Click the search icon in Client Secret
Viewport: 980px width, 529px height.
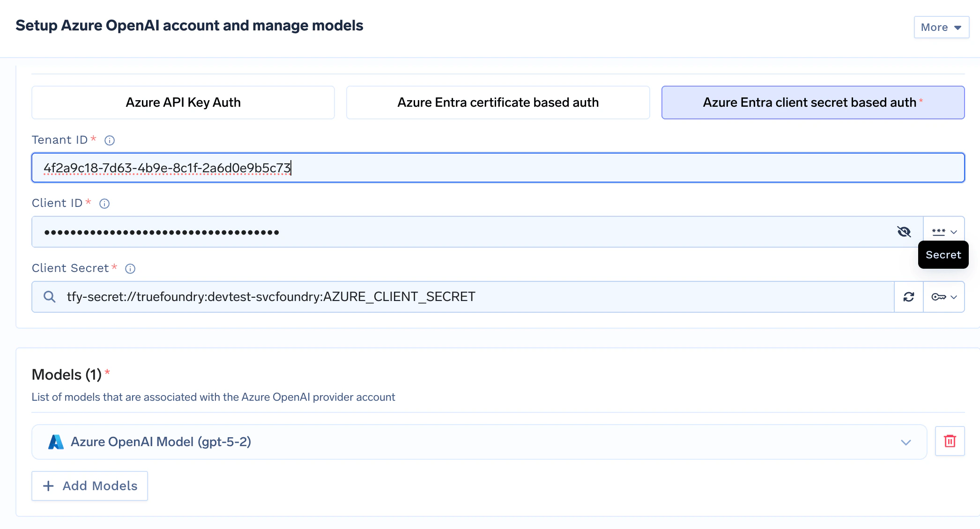pyautogui.click(x=49, y=297)
